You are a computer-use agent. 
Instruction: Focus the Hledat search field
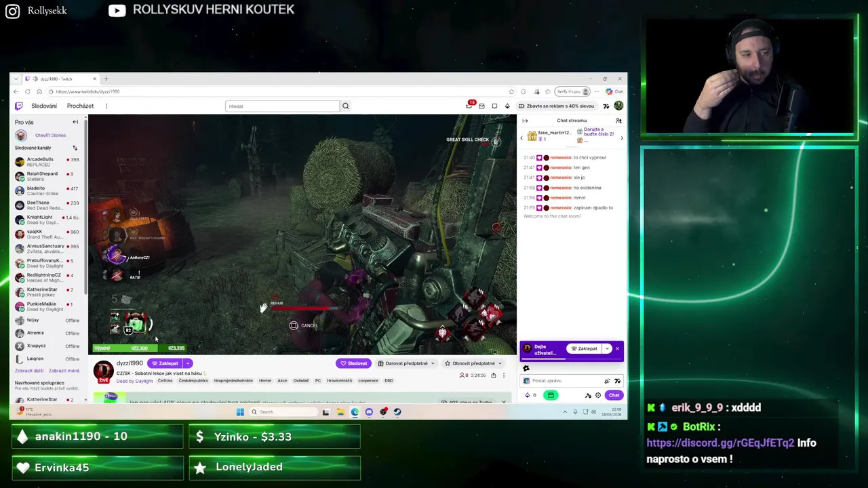(282, 106)
